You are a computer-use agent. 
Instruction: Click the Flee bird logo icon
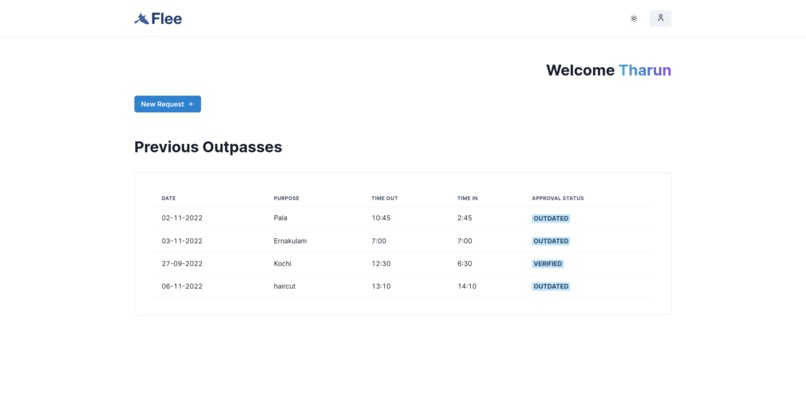tap(141, 19)
